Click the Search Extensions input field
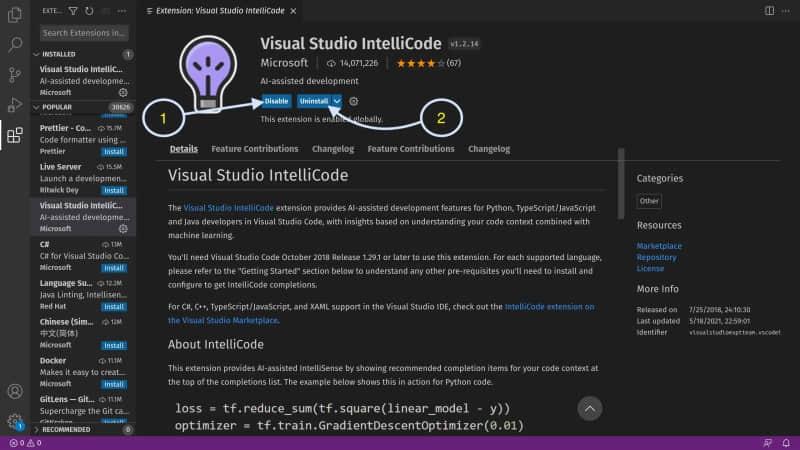 (x=84, y=33)
